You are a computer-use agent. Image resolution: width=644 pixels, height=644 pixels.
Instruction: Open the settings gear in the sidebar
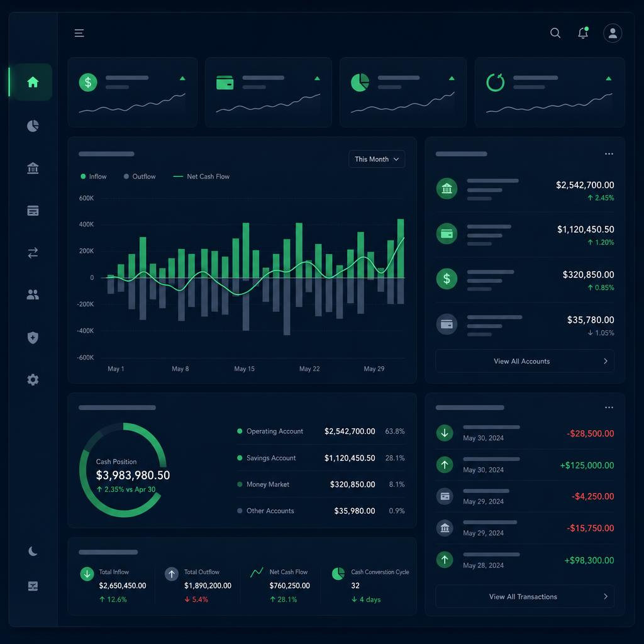point(33,379)
